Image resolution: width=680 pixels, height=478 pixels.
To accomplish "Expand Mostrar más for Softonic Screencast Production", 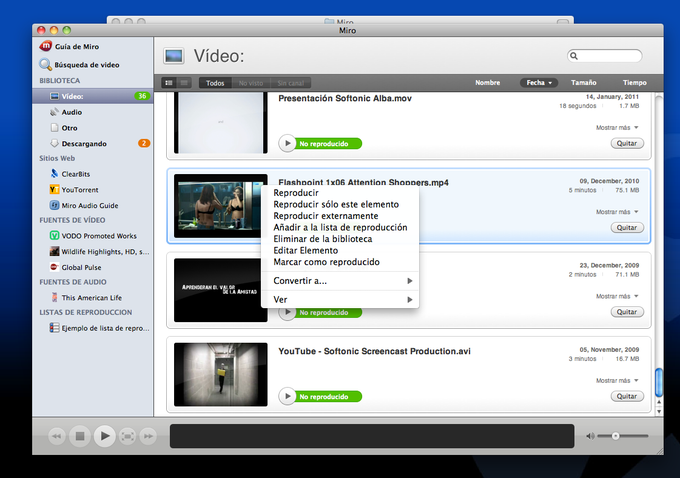I will 617,380.
